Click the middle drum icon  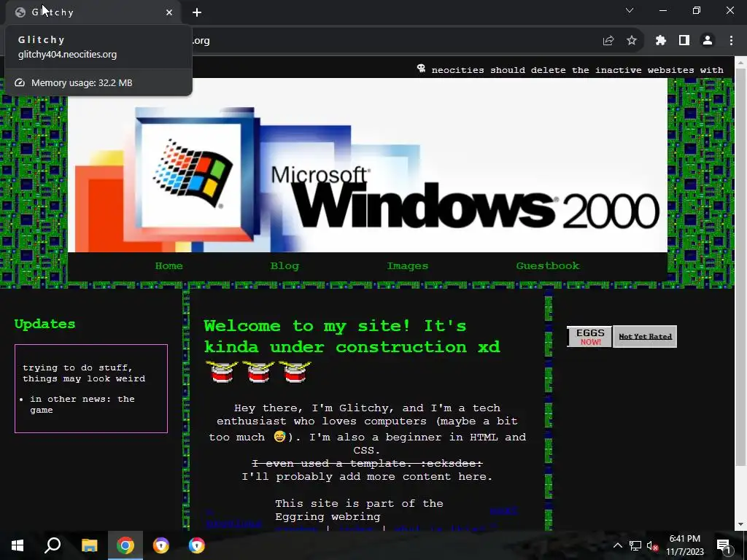tap(258, 372)
